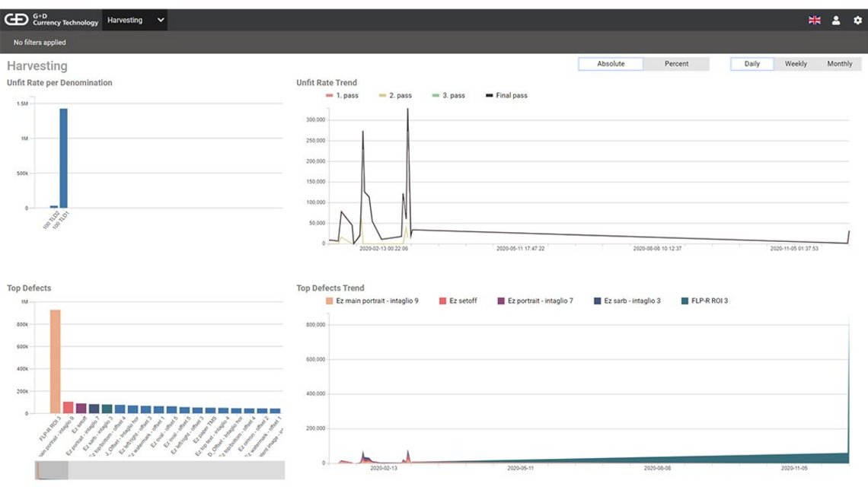Image resolution: width=868 pixels, height=487 pixels.
Task: Select the Absolute view option
Action: pyautogui.click(x=611, y=64)
